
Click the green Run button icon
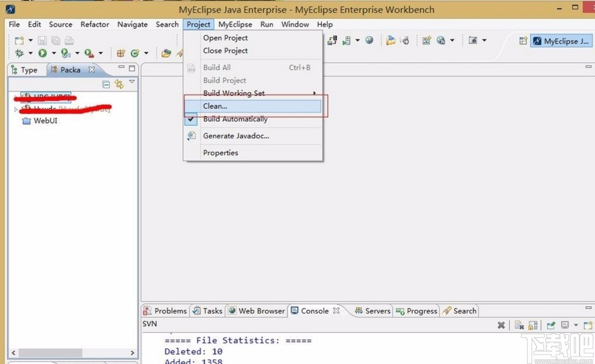[42, 53]
